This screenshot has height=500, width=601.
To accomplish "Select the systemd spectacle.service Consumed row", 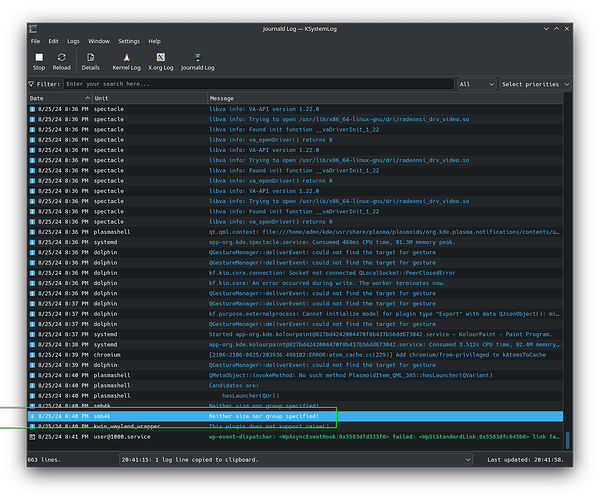I will 296,242.
